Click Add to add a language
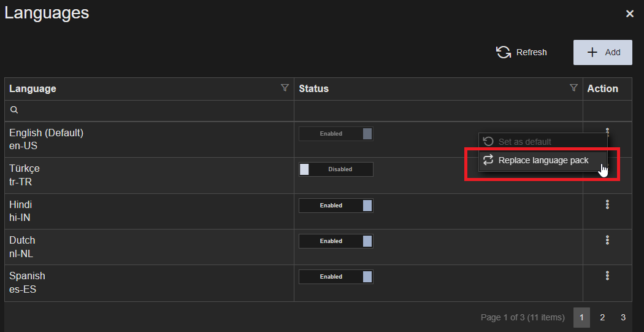Image resolution: width=644 pixels, height=332 pixels. tap(602, 52)
